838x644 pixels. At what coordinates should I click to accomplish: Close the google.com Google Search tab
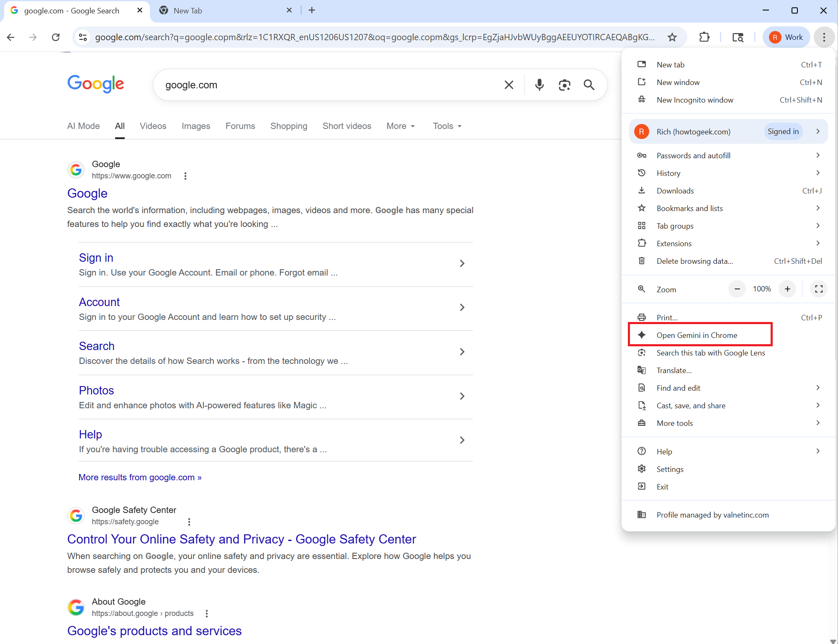tap(140, 10)
